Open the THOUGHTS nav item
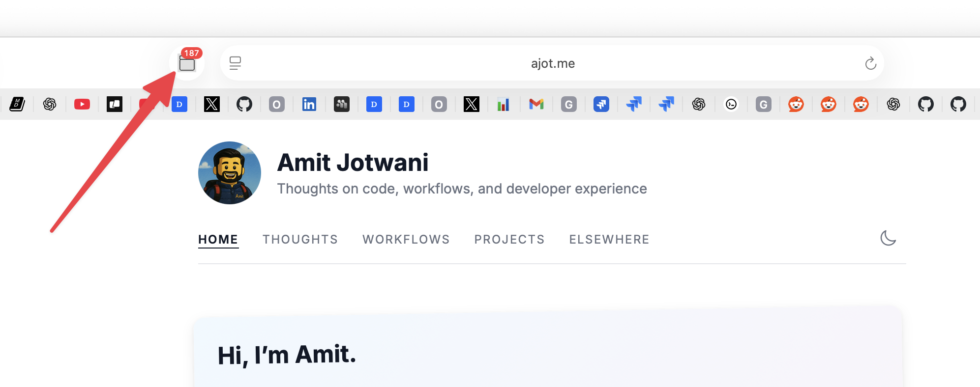The width and height of the screenshot is (980, 387). click(300, 239)
